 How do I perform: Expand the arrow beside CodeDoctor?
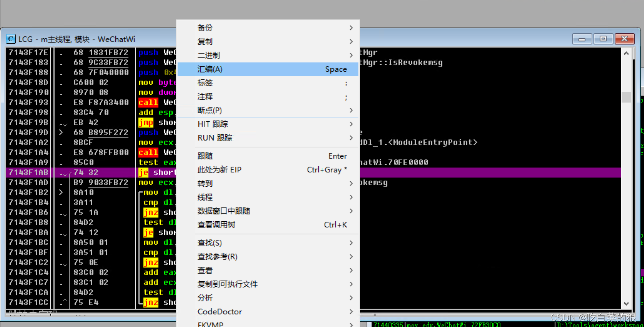point(351,312)
